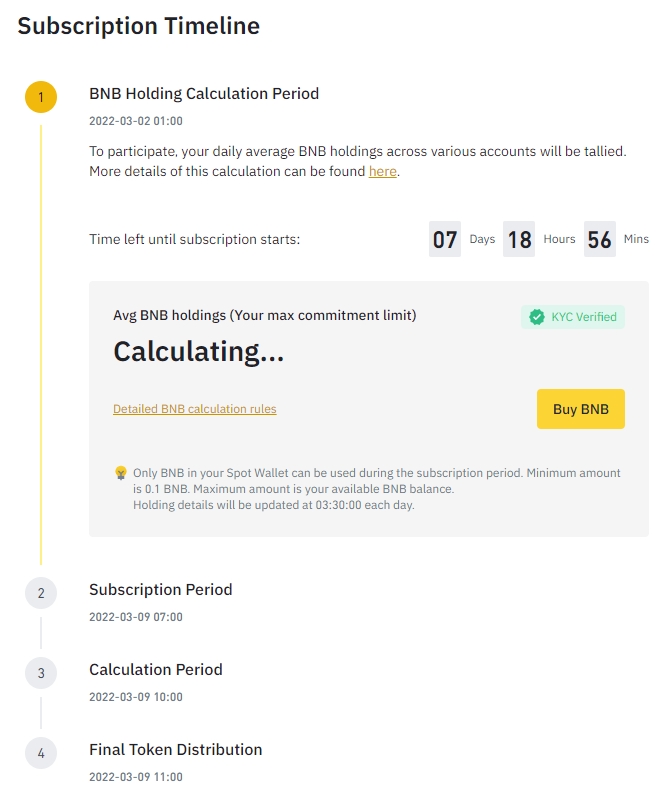The image size is (672, 803).
Task: Click the Calculating... holdings value
Action: pos(199,352)
